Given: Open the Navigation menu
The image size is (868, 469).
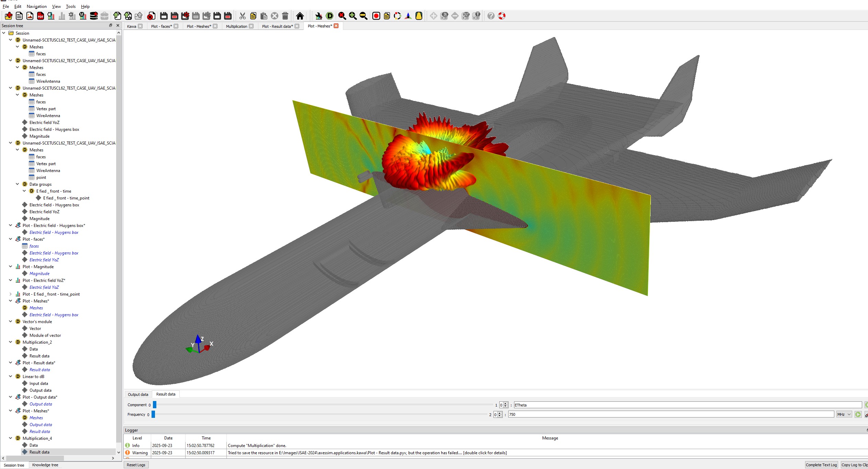Looking at the screenshot, I should pyautogui.click(x=36, y=6).
